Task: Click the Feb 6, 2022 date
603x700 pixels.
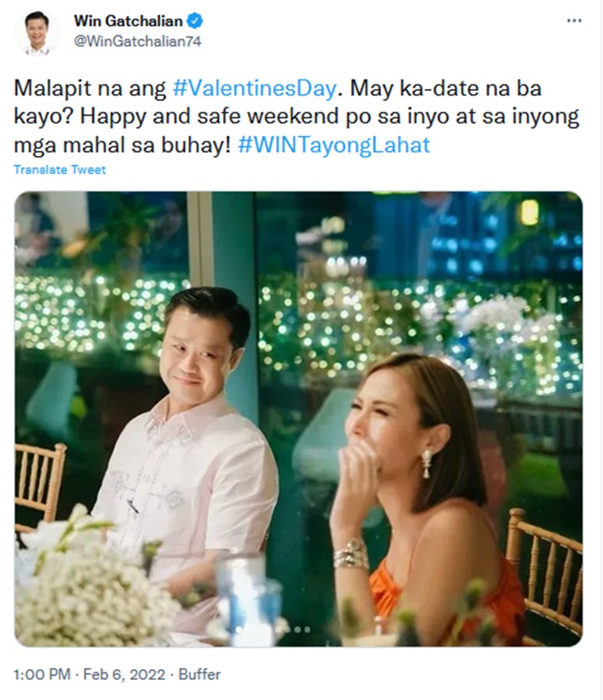Action: point(125,674)
